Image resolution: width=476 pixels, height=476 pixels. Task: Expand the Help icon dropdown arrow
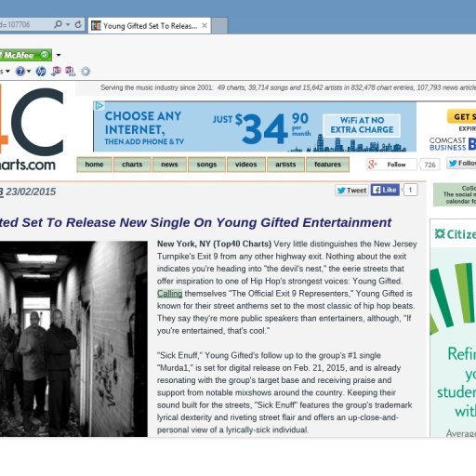[x=29, y=72]
